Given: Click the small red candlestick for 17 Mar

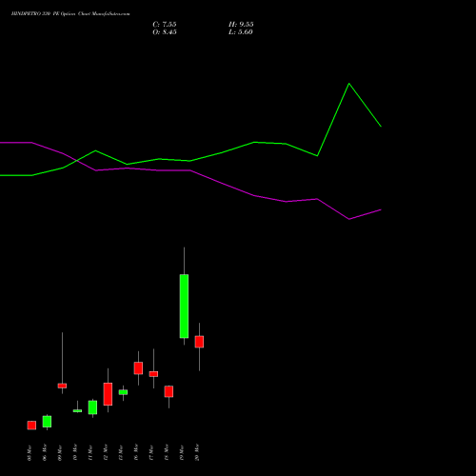Looking at the screenshot, I should [153, 374].
